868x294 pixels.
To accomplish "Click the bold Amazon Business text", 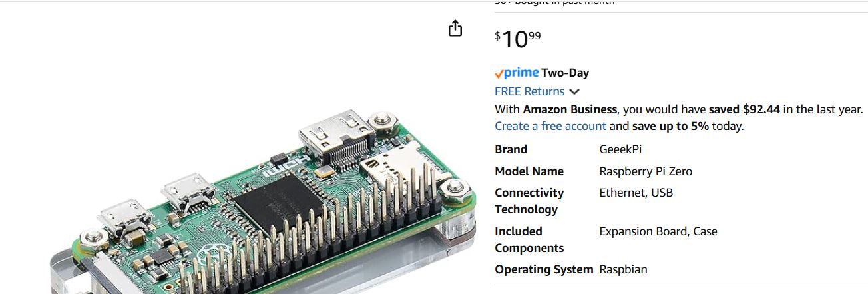I will pyautogui.click(x=570, y=109).
